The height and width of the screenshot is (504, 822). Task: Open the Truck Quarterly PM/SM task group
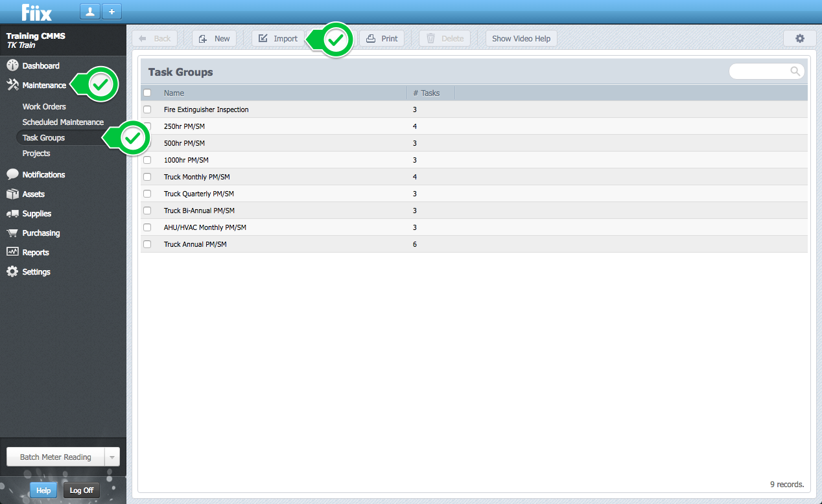coord(199,194)
